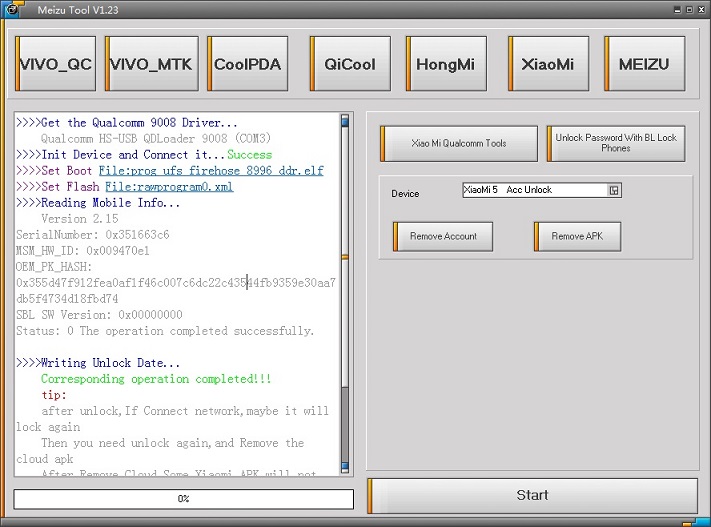The width and height of the screenshot is (711, 527).
Task: Click the 'SBL SW Version: 0x00000000' line
Action: [99, 315]
